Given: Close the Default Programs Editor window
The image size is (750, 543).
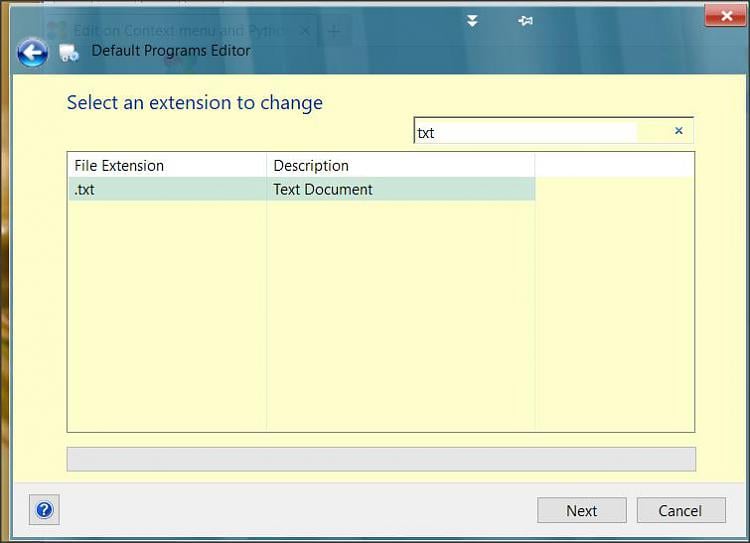Looking at the screenshot, I should tap(724, 15).
